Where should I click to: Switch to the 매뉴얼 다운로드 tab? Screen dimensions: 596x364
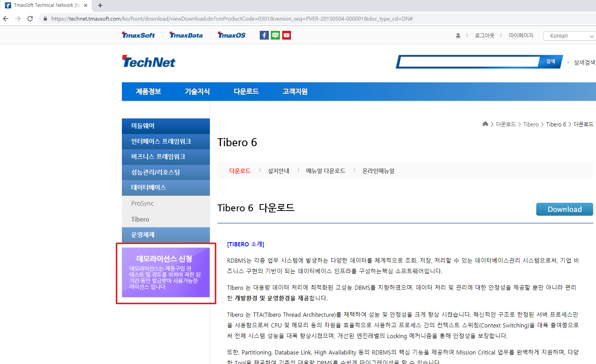(326, 171)
